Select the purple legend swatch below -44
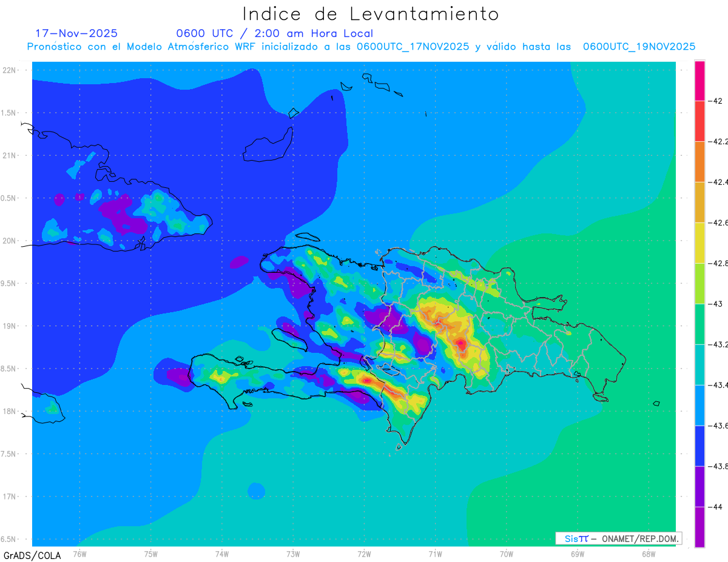This screenshot has height=562, width=728. (699, 527)
